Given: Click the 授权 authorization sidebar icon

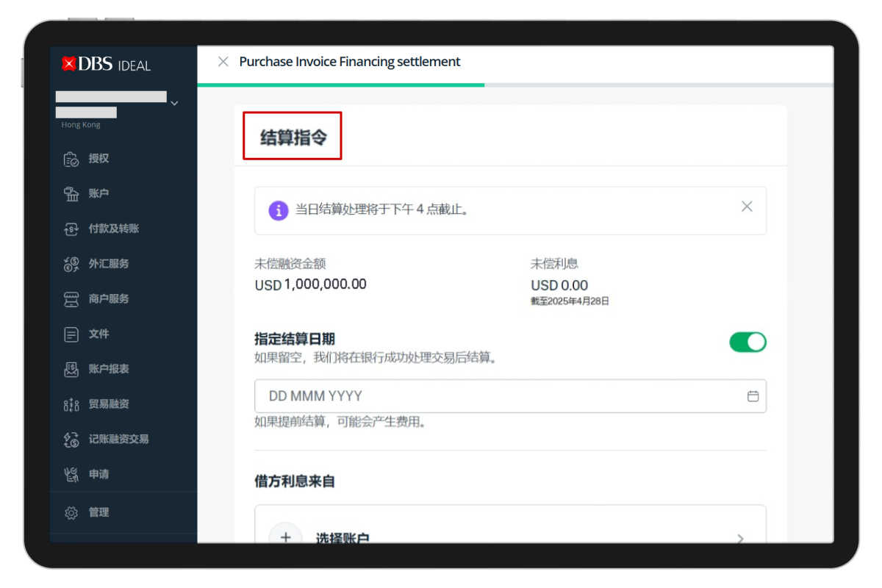Looking at the screenshot, I should 71,159.
